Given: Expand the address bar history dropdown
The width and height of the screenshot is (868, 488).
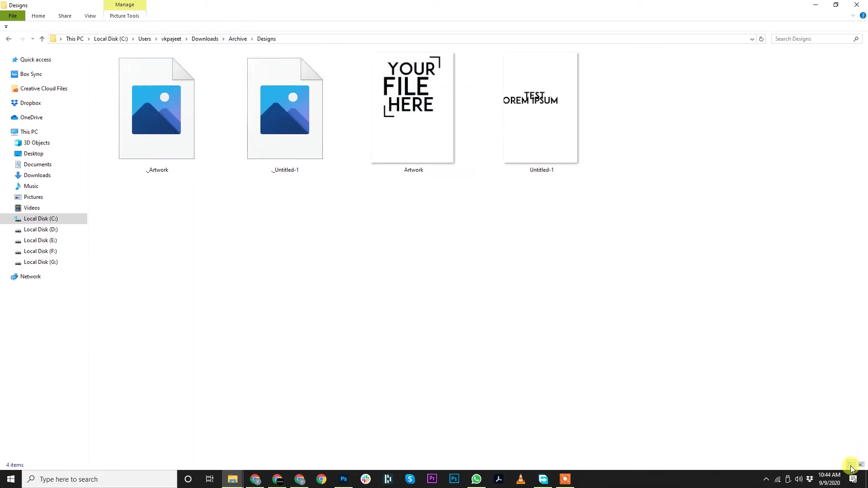Looking at the screenshot, I should [x=752, y=39].
